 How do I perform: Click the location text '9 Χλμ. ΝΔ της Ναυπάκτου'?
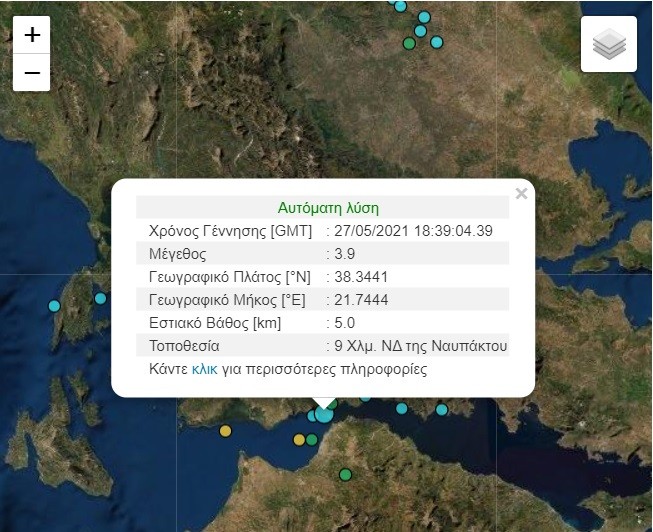[x=421, y=346]
